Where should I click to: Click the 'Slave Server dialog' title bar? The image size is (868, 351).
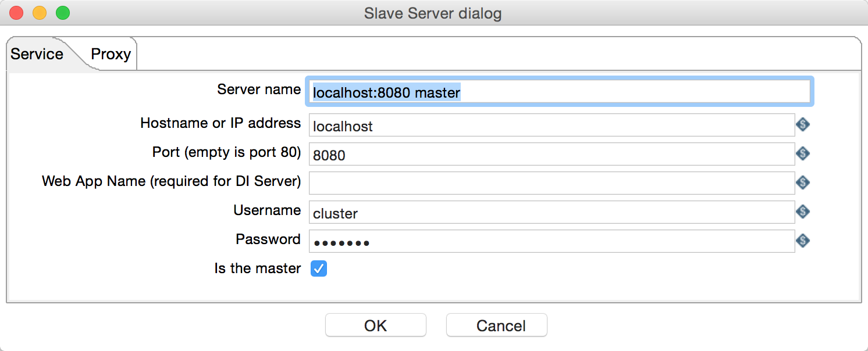click(x=433, y=13)
